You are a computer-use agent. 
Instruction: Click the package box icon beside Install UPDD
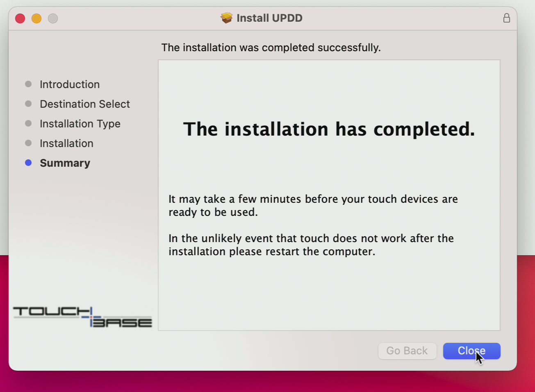click(226, 18)
